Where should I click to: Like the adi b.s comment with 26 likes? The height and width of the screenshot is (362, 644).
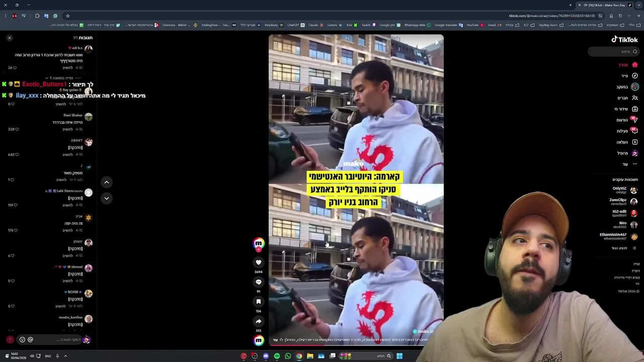point(15,68)
